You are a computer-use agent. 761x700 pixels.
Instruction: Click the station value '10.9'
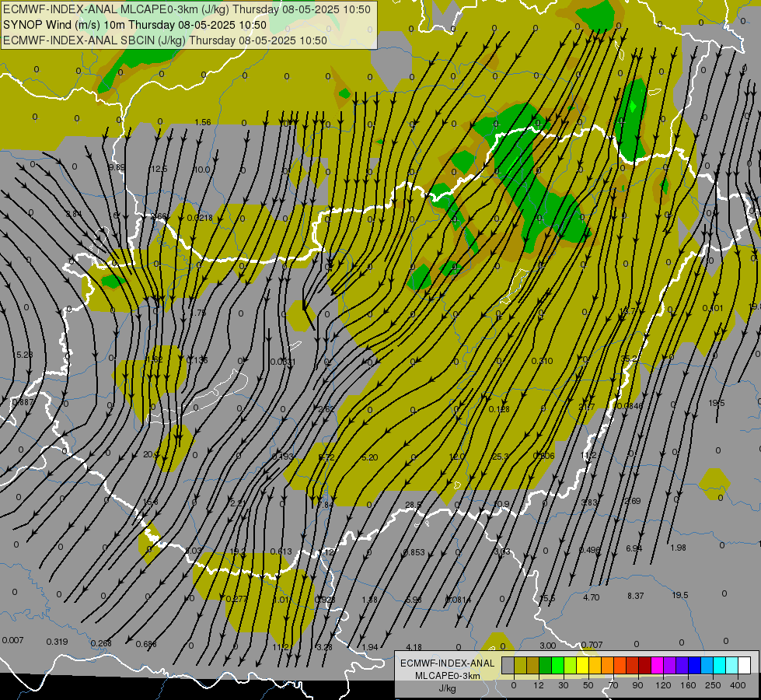tap(501, 504)
